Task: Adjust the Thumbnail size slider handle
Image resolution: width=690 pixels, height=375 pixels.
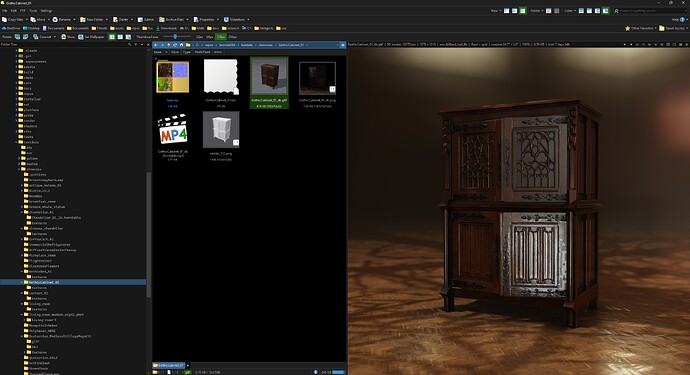Action: (175, 37)
